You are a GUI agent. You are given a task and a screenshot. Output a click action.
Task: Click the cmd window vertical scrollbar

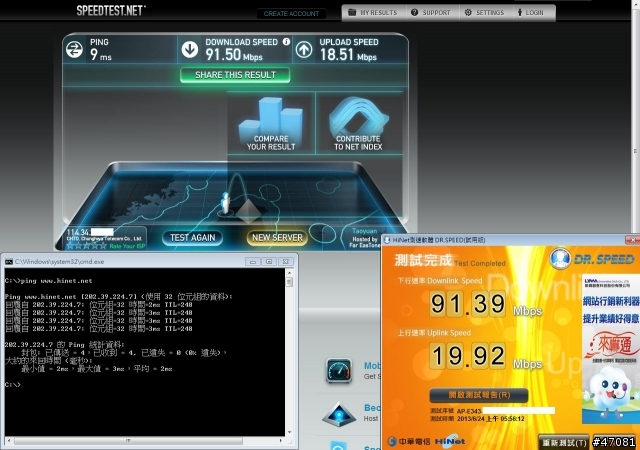point(289,352)
